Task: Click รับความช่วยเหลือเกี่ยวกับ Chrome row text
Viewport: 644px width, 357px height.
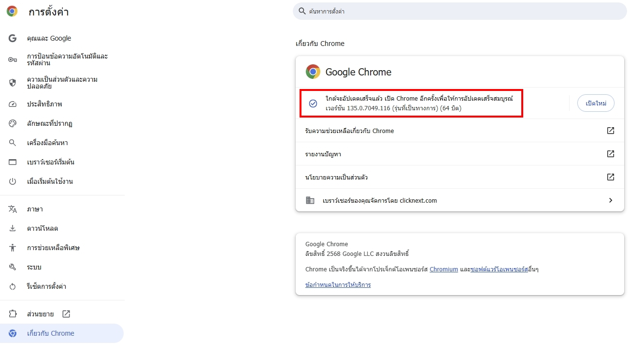Action: click(349, 131)
